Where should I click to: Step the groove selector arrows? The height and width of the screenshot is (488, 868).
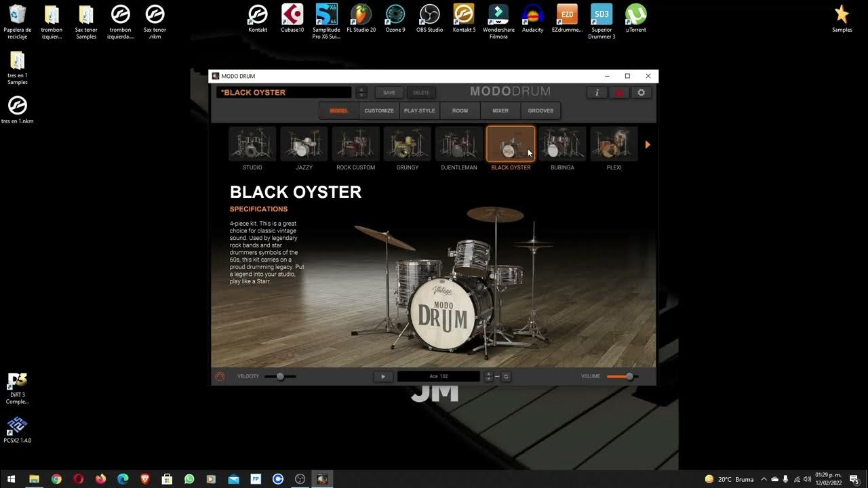(488, 376)
